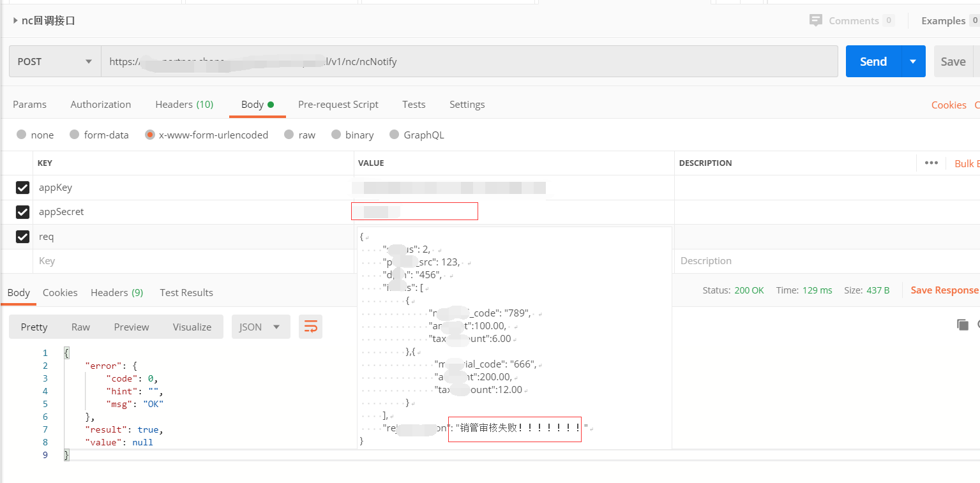
Task: Click the "result": true response line
Action: coord(124,429)
